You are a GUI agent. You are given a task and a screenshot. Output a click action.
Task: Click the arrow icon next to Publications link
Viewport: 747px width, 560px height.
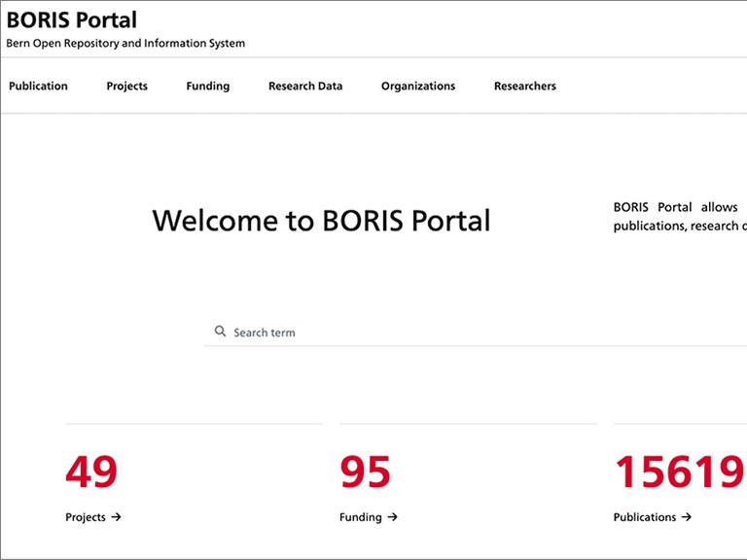pos(686,516)
